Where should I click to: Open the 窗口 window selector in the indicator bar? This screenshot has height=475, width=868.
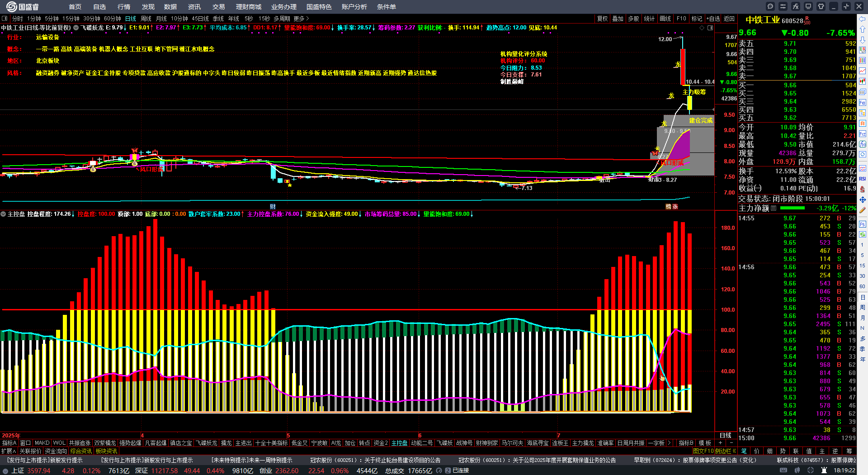[26, 443]
